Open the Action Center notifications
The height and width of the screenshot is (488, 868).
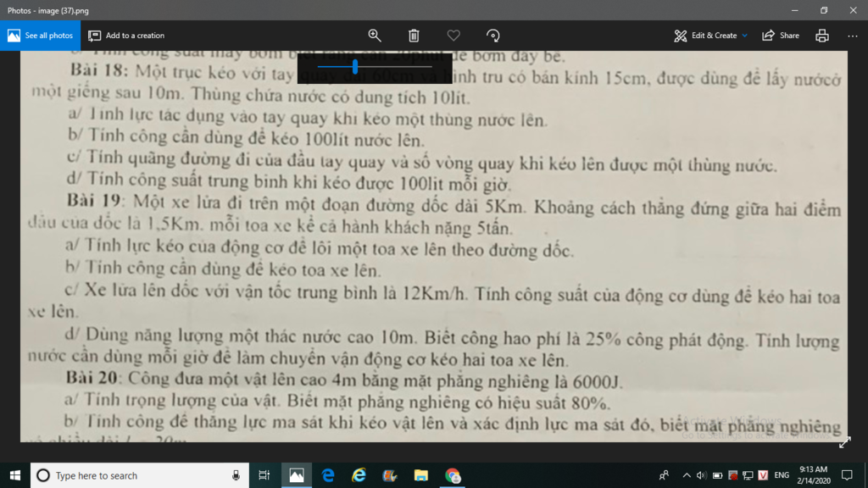click(x=847, y=475)
